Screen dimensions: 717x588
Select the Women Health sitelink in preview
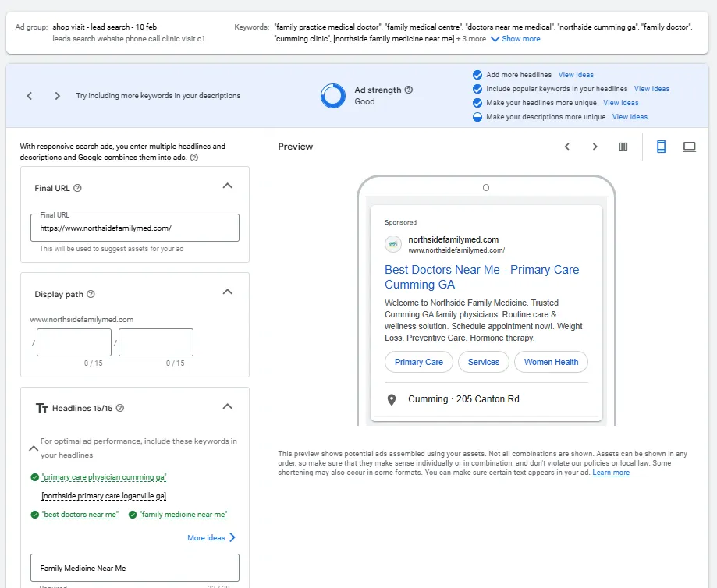(x=551, y=362)
